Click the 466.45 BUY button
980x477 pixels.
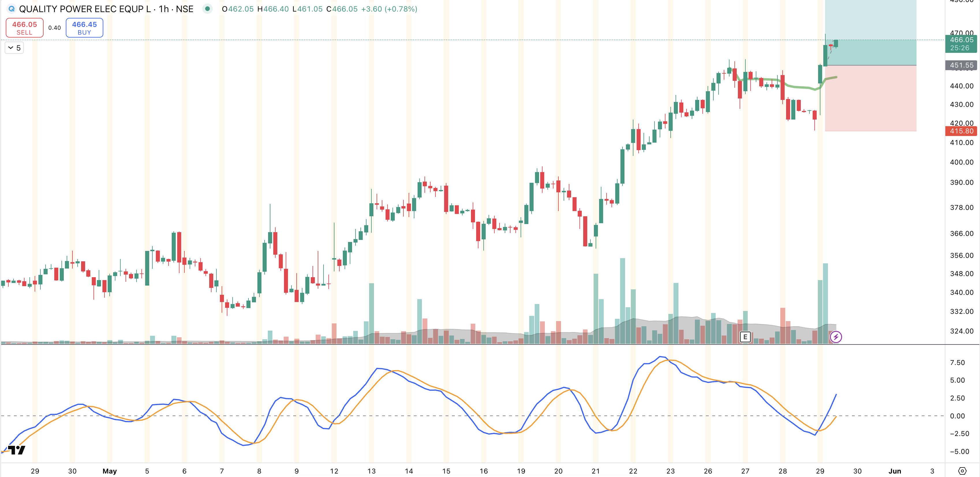pyautogui.click(x=85, y=28)
